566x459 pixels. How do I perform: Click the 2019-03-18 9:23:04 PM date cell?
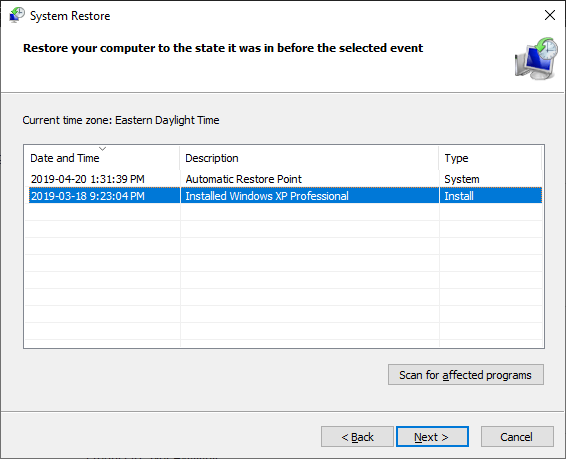point(88,196)
